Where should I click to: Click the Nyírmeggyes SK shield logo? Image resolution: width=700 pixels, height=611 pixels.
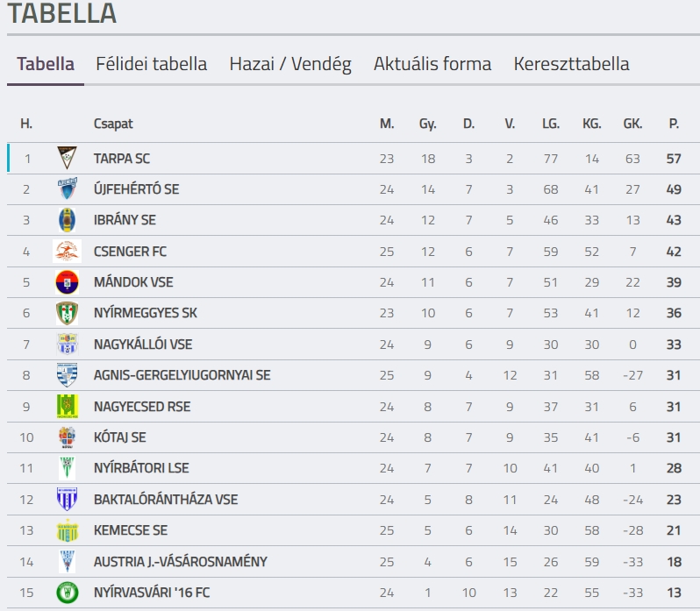point(67,313)
